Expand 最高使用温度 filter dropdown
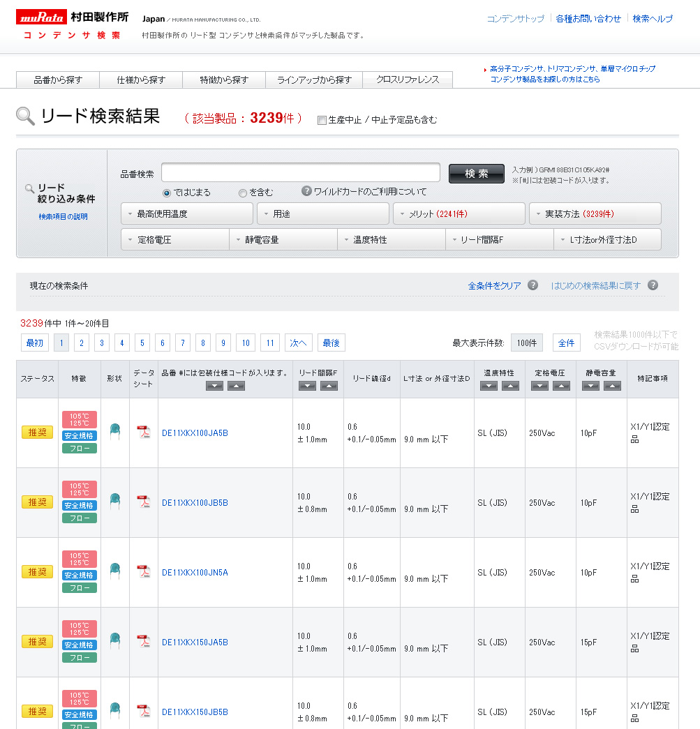The height and width of the screenshot is (729, 700). point(187,214)
